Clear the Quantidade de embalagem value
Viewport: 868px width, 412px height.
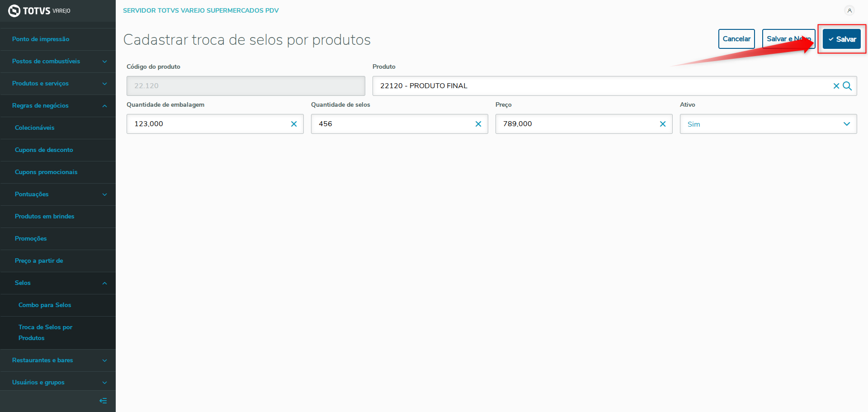pos(294,124)
